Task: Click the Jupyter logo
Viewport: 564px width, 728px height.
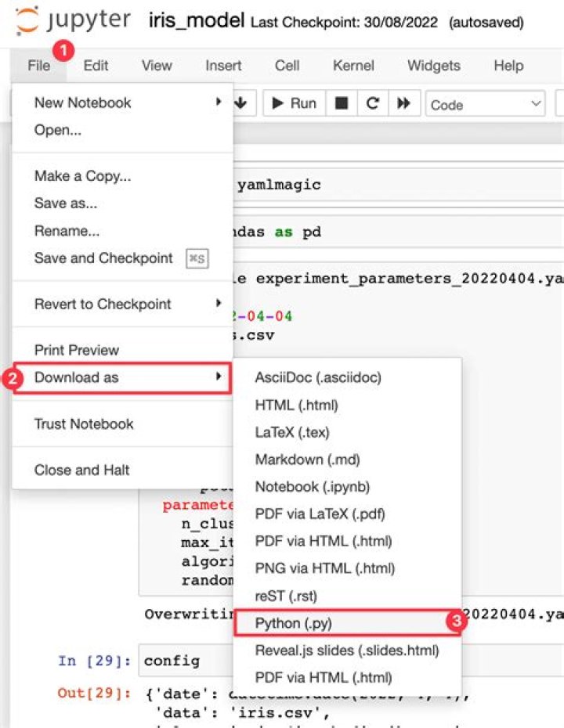Action: (x=73, y=21)
